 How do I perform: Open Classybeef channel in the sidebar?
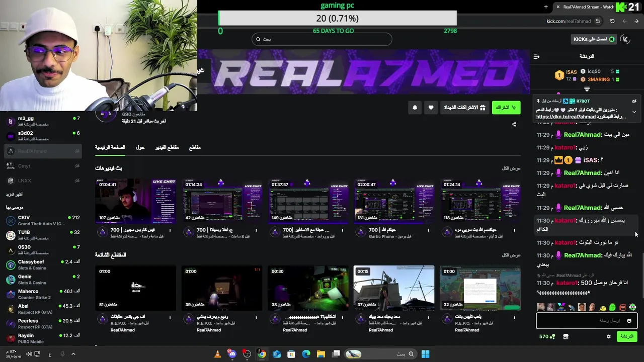tap(43, 264)
